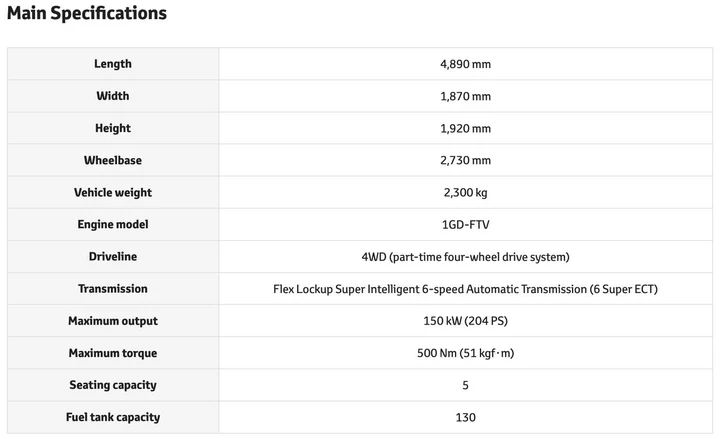
Task: Click the 2,730 mm wheelbase value
Action: pos(465,160)
